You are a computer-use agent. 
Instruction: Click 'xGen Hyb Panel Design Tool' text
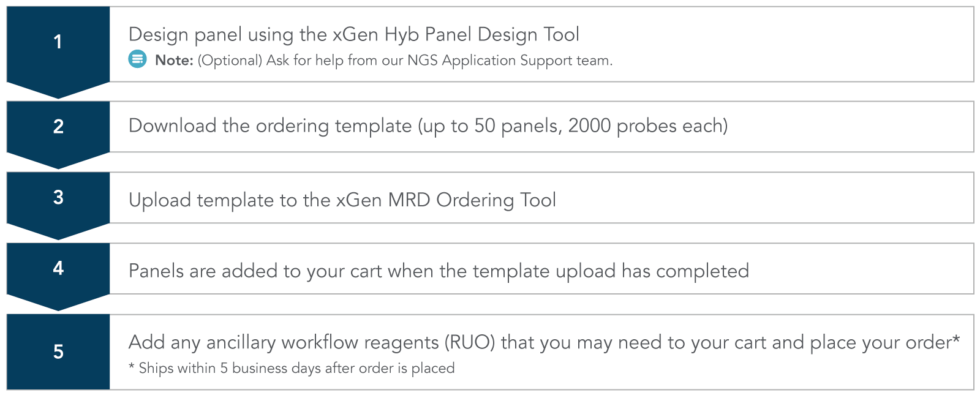pyautogui.click(x=456, y=35)
